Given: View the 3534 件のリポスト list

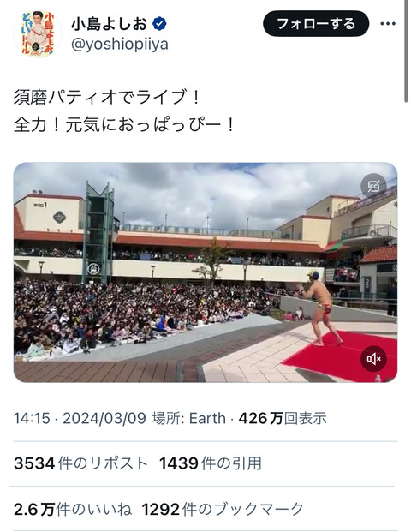Looking at the screenshot, I should 80,463.
